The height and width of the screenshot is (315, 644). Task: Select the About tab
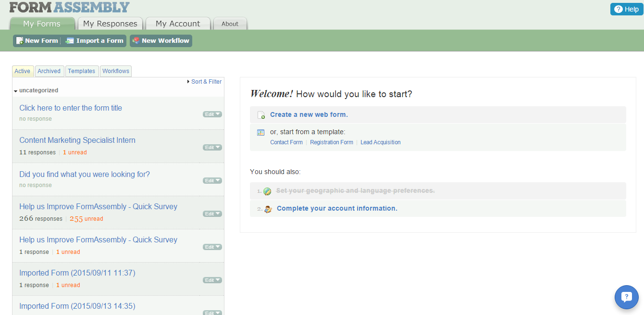coord(230,24)
